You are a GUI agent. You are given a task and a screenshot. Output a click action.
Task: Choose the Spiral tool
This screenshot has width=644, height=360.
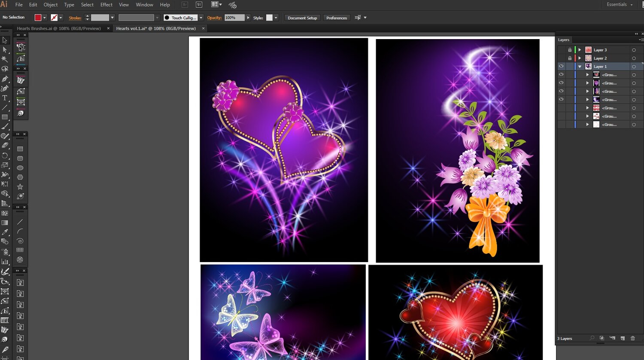(x=20, y=241)
